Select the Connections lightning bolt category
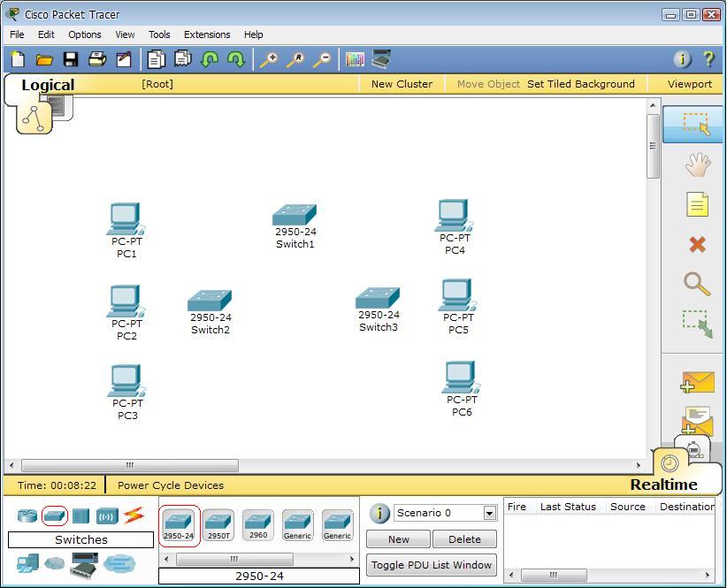The height and width of the screenshot is (588, 727). coord(134,515)
